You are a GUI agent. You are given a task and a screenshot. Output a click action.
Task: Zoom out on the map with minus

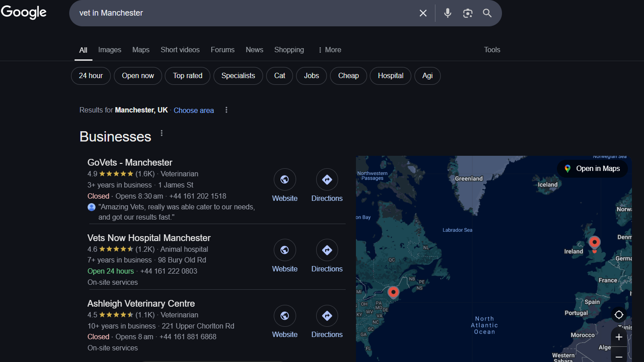619,356
